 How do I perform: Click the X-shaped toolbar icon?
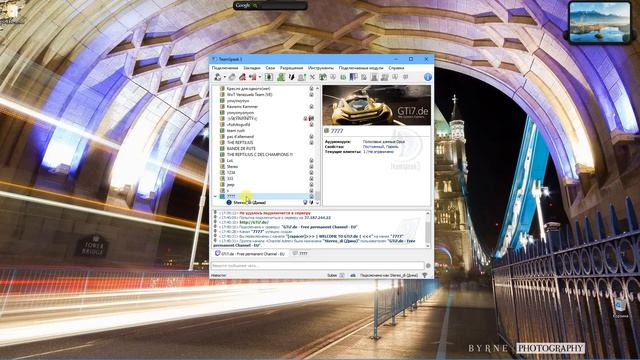(x=312, y=77)
